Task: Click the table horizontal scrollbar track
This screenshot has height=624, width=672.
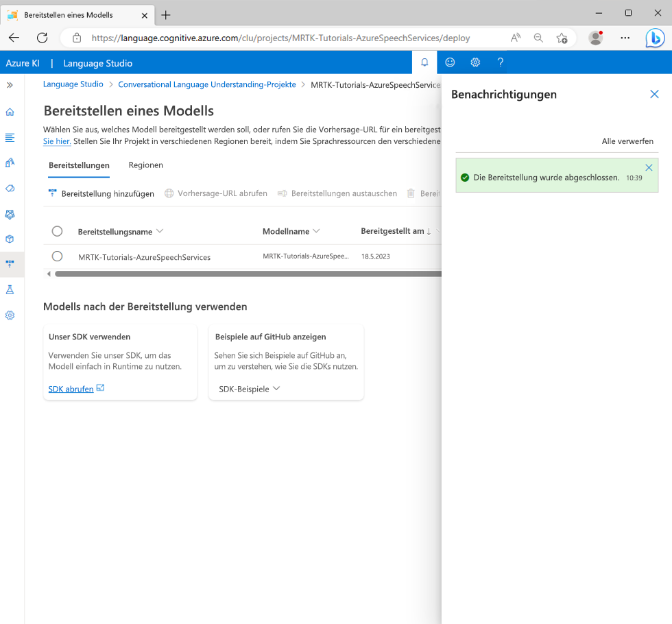Action: 248,274
